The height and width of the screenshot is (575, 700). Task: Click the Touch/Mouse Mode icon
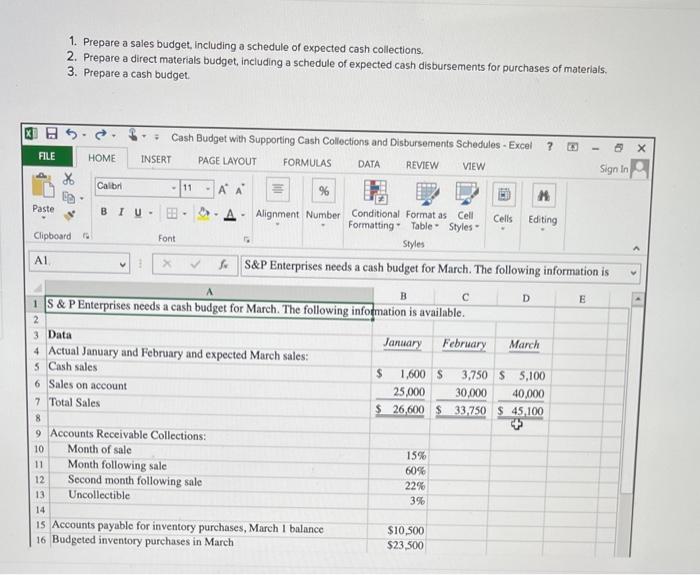coord(133,134)
